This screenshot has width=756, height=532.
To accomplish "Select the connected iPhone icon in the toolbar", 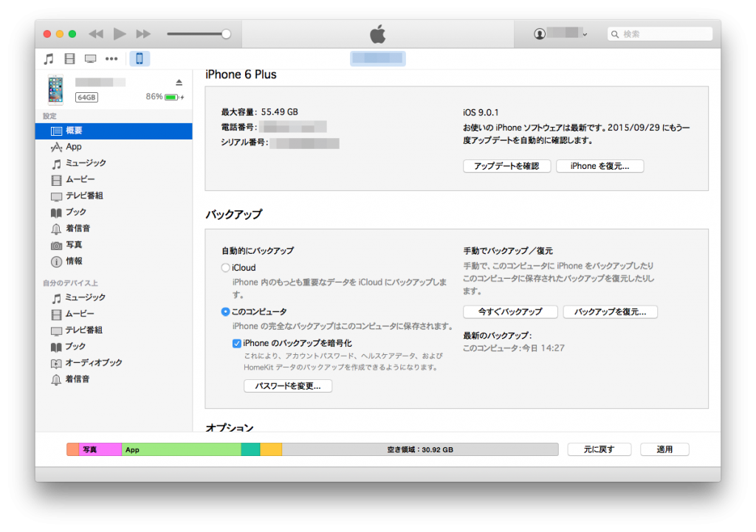I will coord(140,58).
